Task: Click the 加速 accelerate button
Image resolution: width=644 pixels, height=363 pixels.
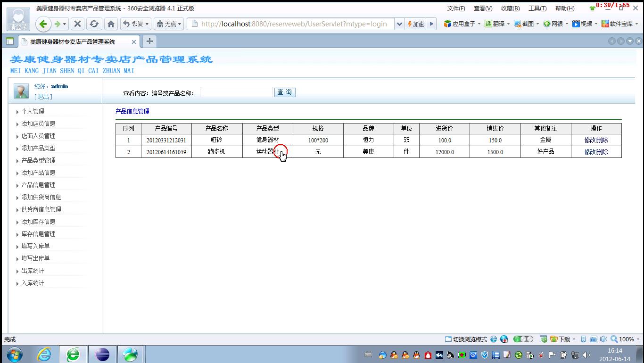Action: 415,24
